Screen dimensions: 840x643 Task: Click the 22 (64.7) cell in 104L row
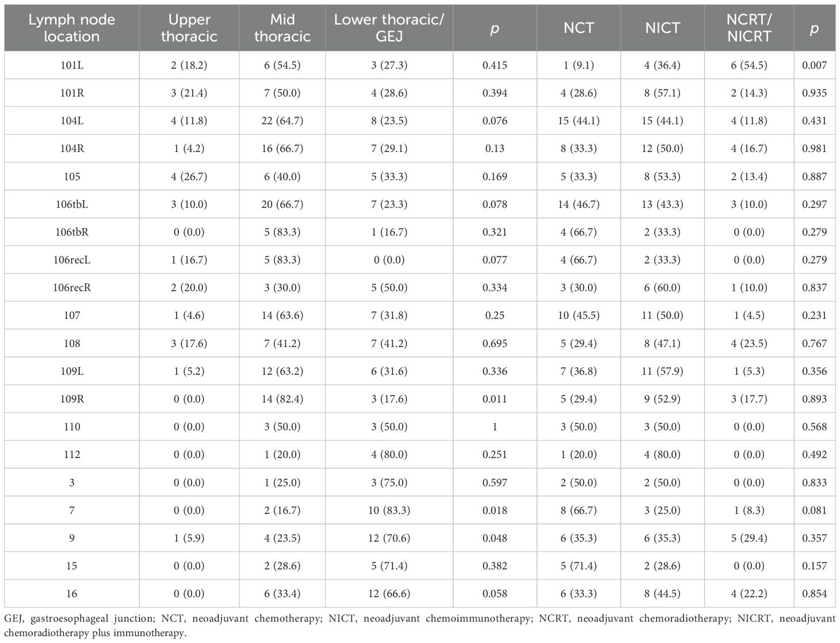pyautogui.click(x=282, y=121)
